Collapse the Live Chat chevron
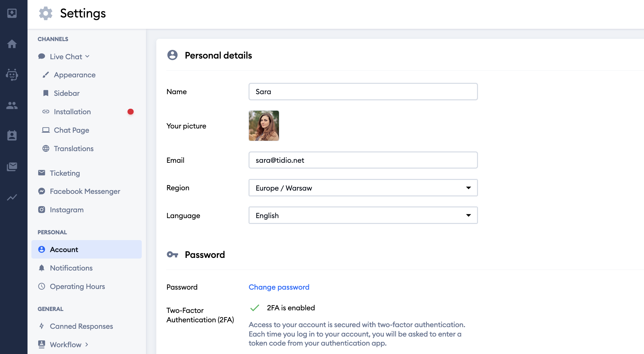The image size is (644, 354). [87, 56]
